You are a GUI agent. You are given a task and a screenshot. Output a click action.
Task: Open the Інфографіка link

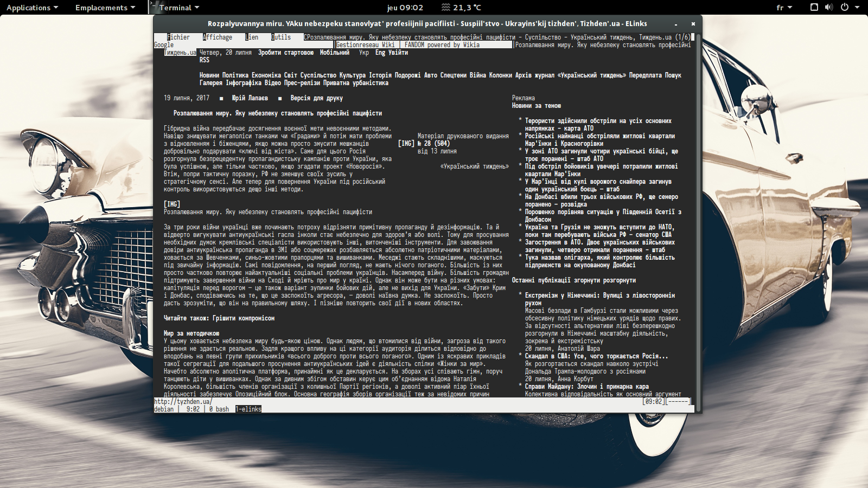[244, 83]
